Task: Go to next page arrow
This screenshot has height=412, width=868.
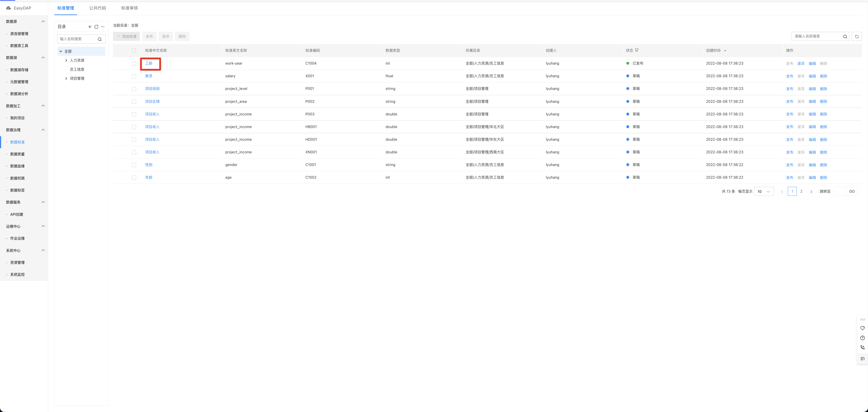Action: point(811,192)
